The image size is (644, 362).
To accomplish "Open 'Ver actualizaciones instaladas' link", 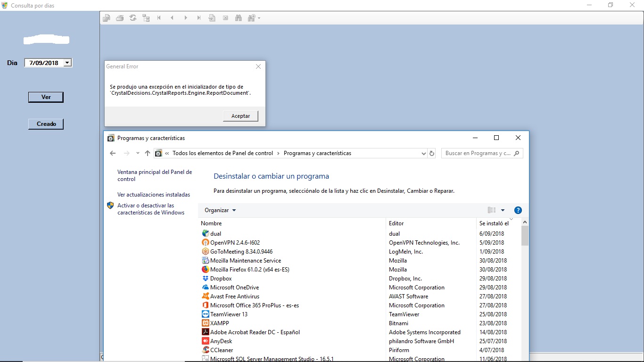I will pos(154,195).
